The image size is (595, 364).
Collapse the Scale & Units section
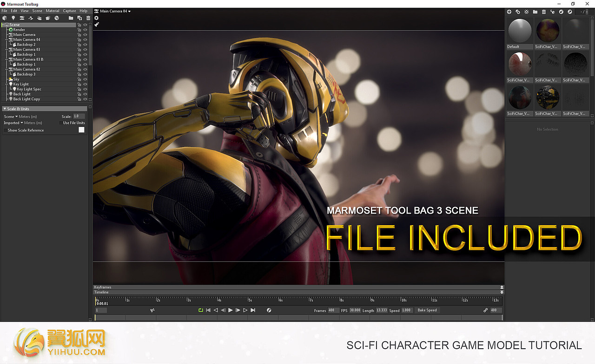pos(5,109)
